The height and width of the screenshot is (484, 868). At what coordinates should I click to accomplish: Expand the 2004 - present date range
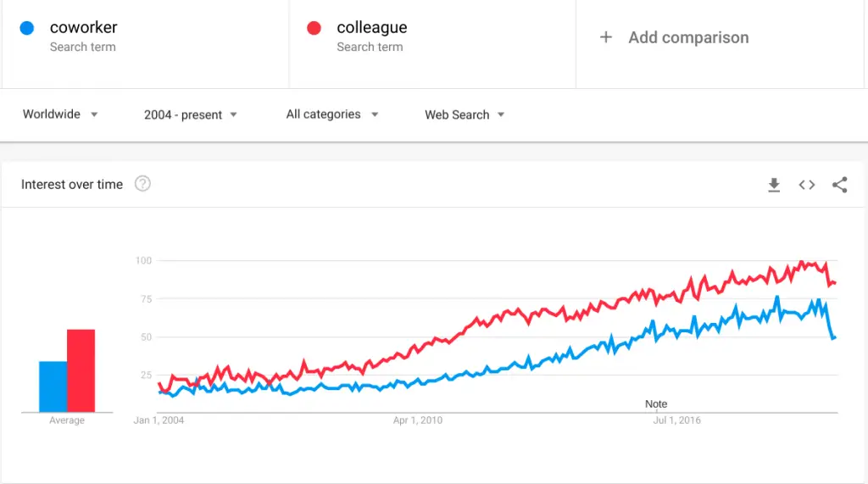pyautogui.click(x=191, y=114)
